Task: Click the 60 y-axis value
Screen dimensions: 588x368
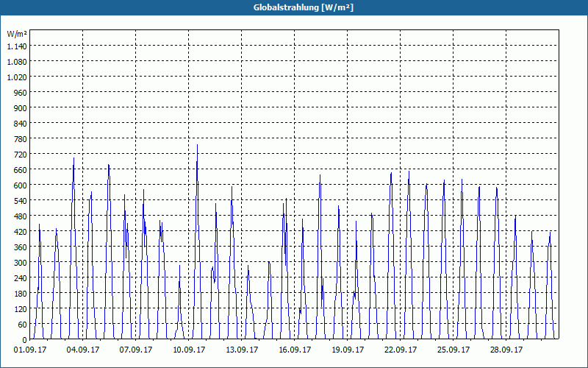Action: click(x=23, y=325)
